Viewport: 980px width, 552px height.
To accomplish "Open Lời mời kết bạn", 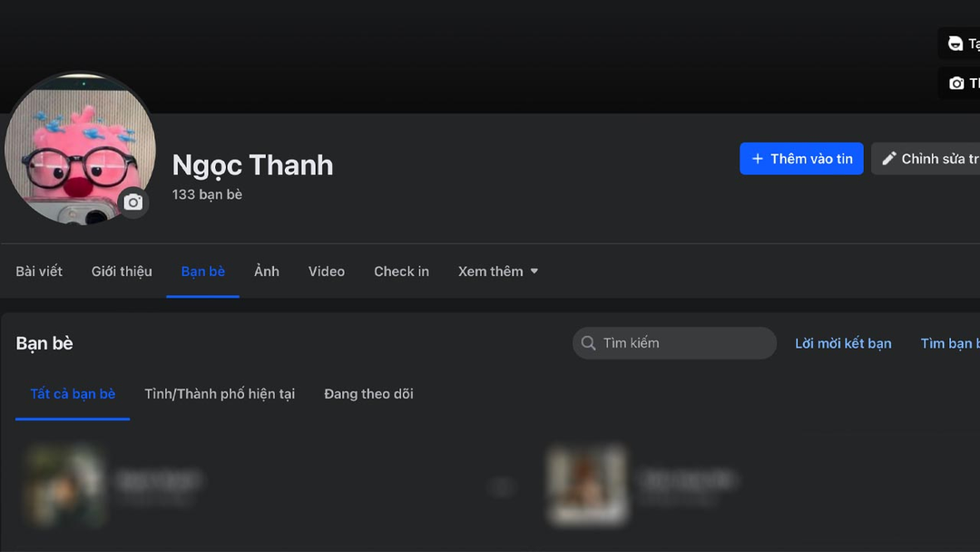I will click(843, 343).
